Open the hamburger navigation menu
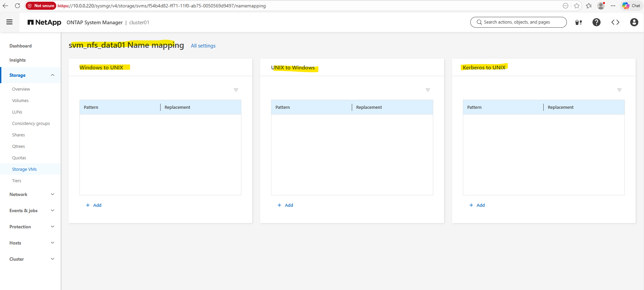The height and width of the screenshot is (290, 644). [9, 22]
